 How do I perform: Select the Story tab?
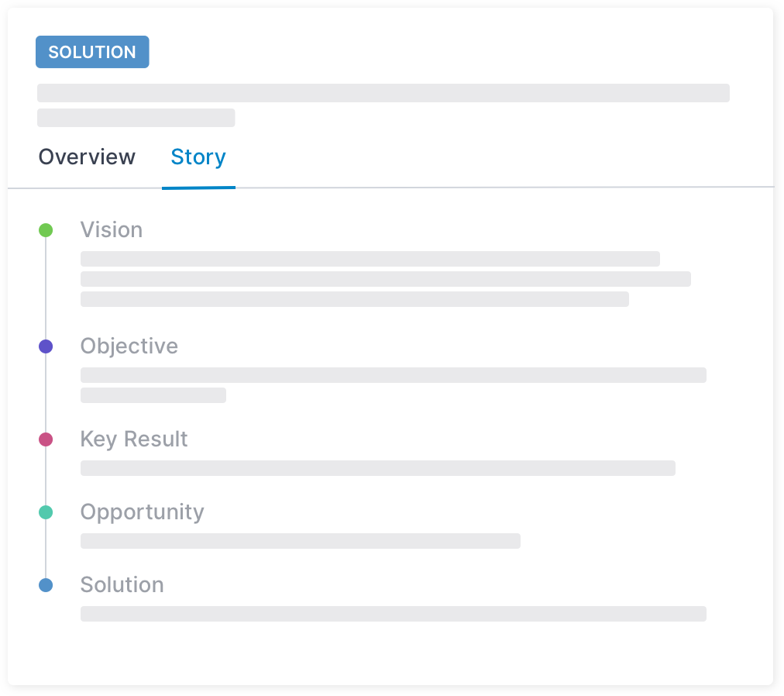point(198,157)
